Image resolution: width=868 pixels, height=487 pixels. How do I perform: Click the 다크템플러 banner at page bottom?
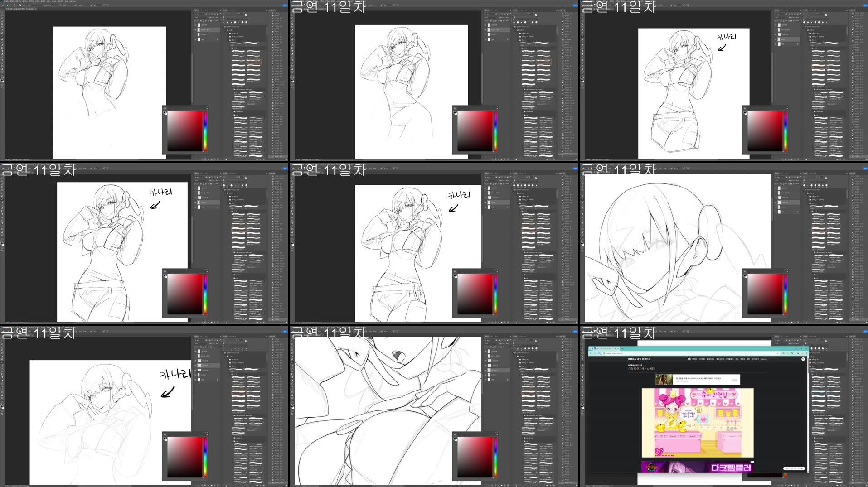pyautogui.click(x=731, y=468)
